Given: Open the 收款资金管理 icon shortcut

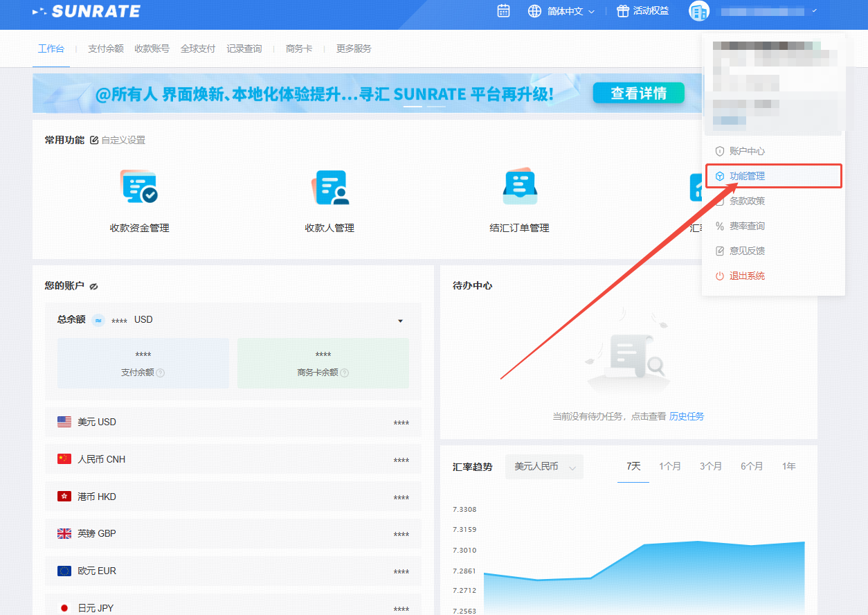Looking at the screenshot, I should coord(139,187).
